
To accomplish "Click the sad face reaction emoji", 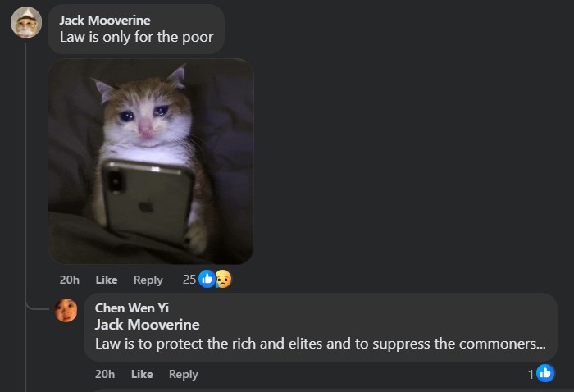I will (223, 280).
